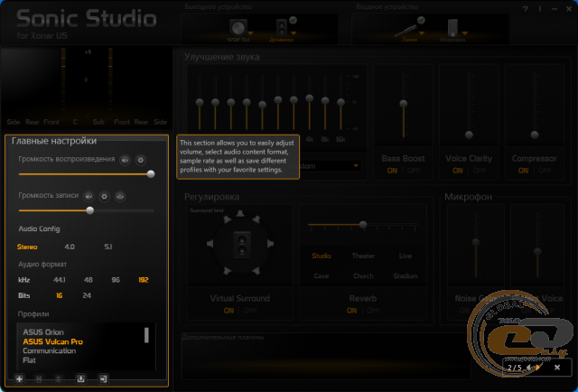Export profile with the exit-arrow icon
Image resolution: width=578 pixels, height=392 pixels.
tap(103, 378)
